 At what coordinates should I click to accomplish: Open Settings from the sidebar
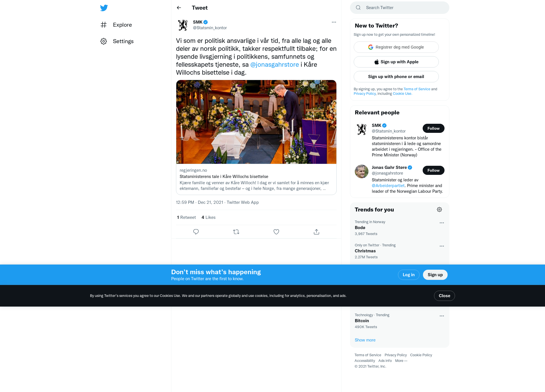tap(117, 41)
